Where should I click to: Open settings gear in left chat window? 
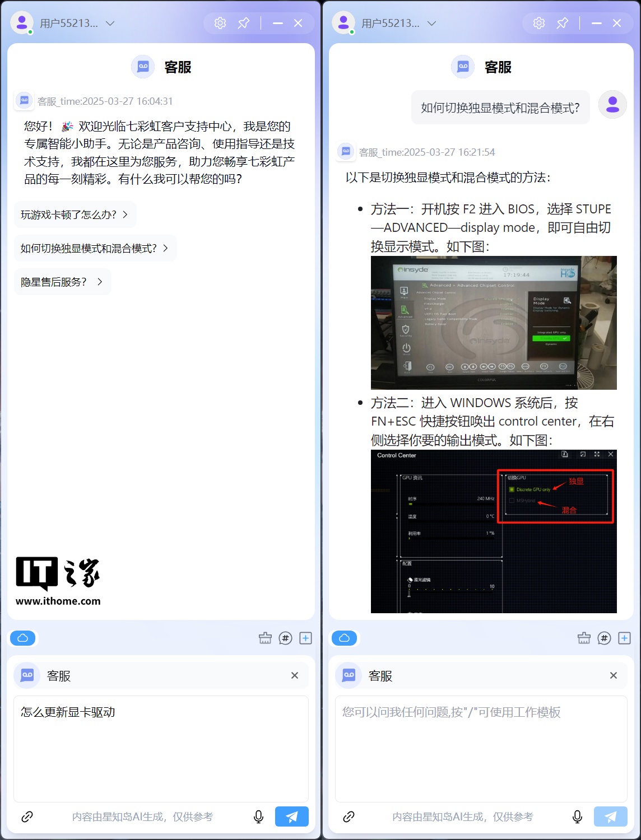pyautogui.click(x=220, y=23)
